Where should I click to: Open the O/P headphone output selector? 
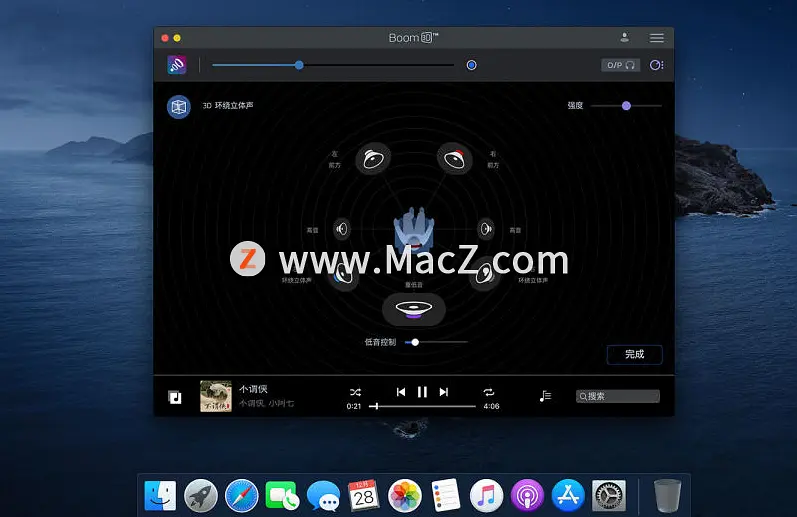coord(621,65)
